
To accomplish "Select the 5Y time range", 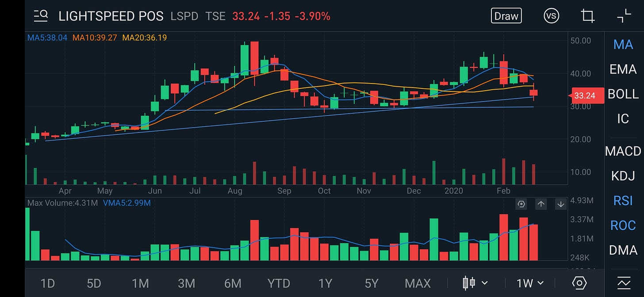I will point(372,283).
